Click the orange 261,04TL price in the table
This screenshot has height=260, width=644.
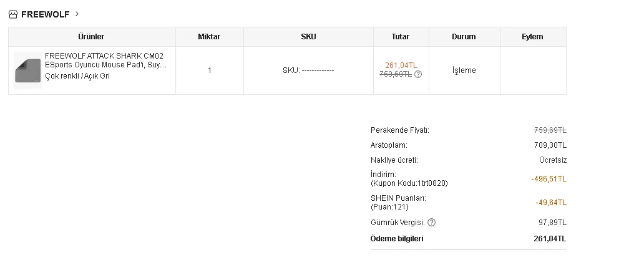401,65
